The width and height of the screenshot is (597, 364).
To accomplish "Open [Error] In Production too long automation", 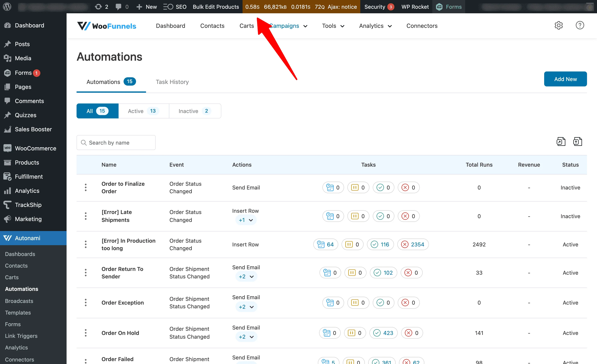I will 128,244.
